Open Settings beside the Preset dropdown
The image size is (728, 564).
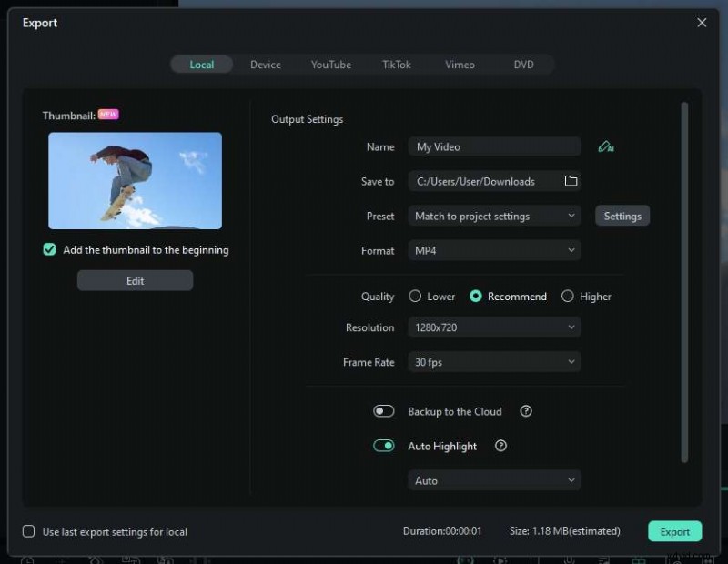622,216
